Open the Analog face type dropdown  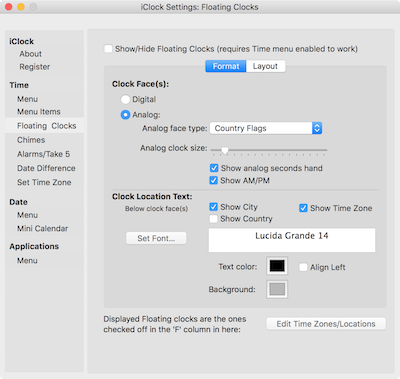click(x=266, y=128)
